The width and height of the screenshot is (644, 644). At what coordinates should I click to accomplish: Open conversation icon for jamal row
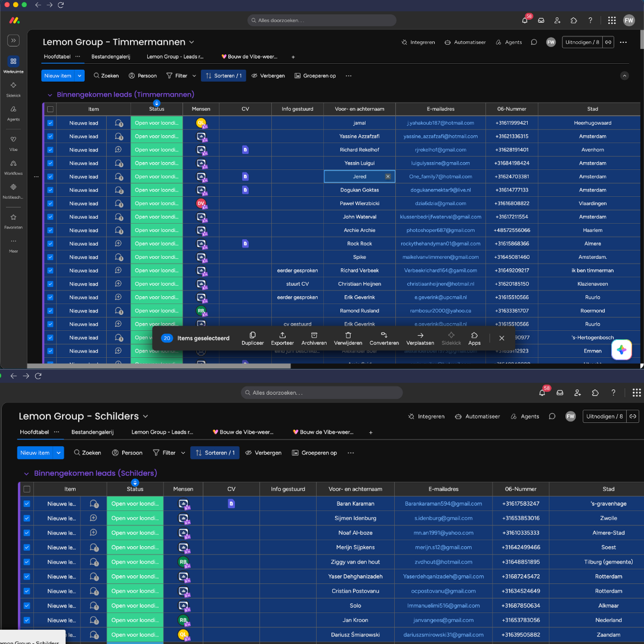(118, 123)
